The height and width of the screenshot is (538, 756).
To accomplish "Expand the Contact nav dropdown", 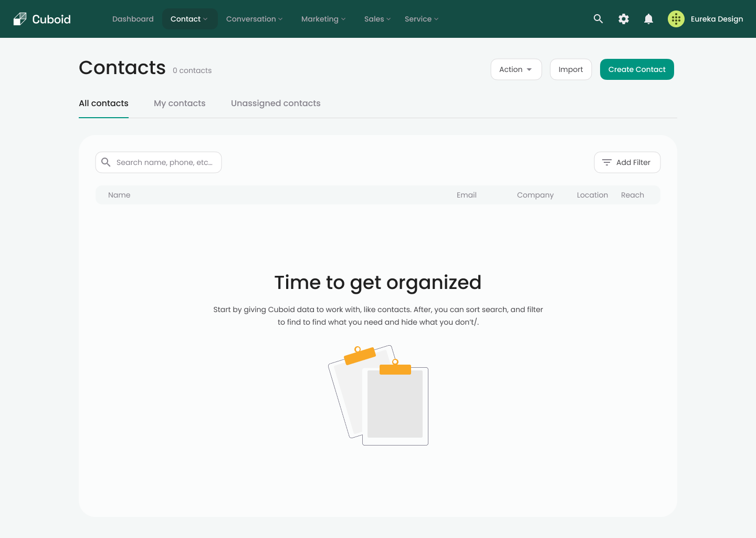I will (190, 19).
